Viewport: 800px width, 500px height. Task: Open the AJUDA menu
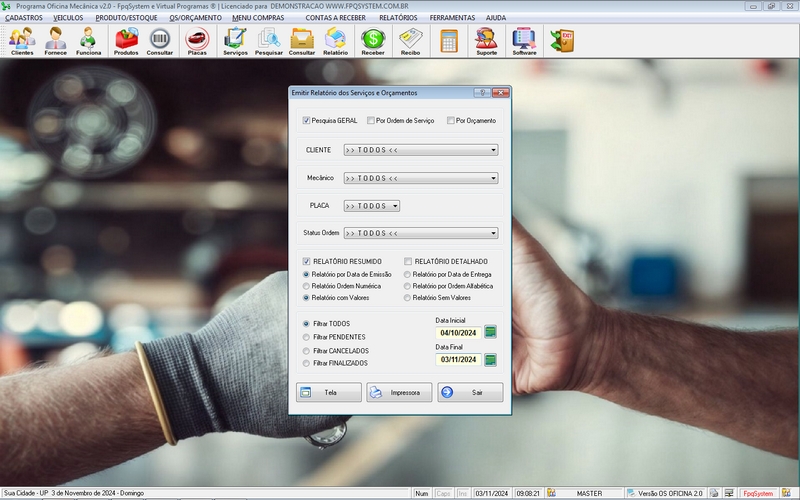[x=496, y=18]
